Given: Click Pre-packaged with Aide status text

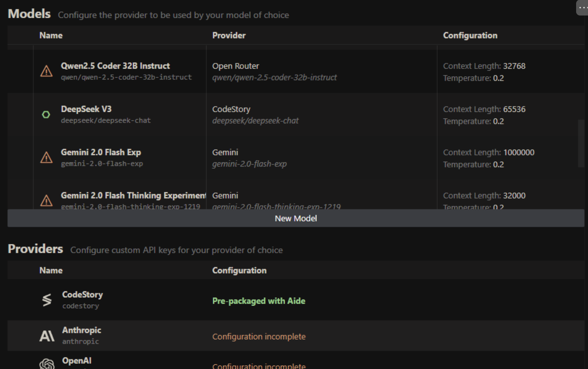Looking at the screenshot, I should [259, 301].
